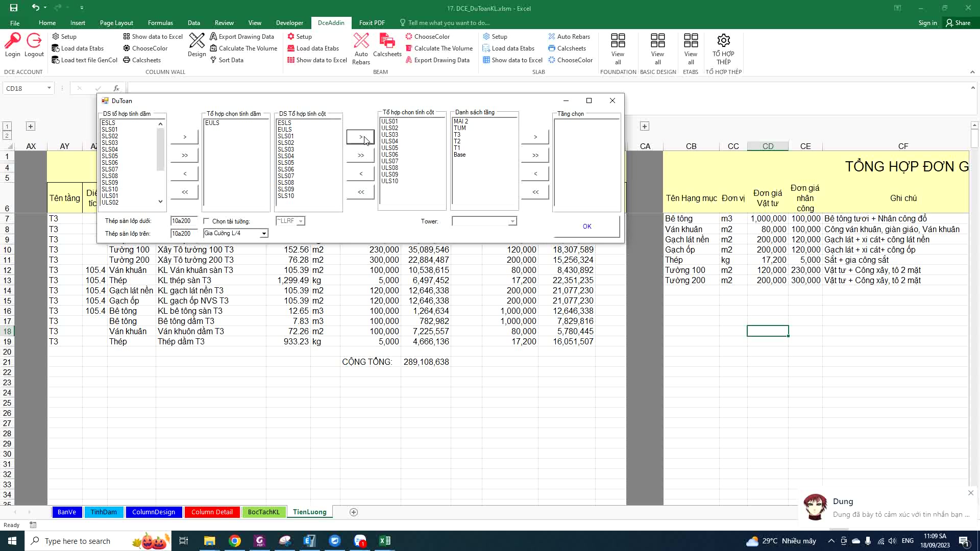Viewport: 980px width, 551px height.
Task: Click Basic Design View all icon
Action: click(657, 48)
